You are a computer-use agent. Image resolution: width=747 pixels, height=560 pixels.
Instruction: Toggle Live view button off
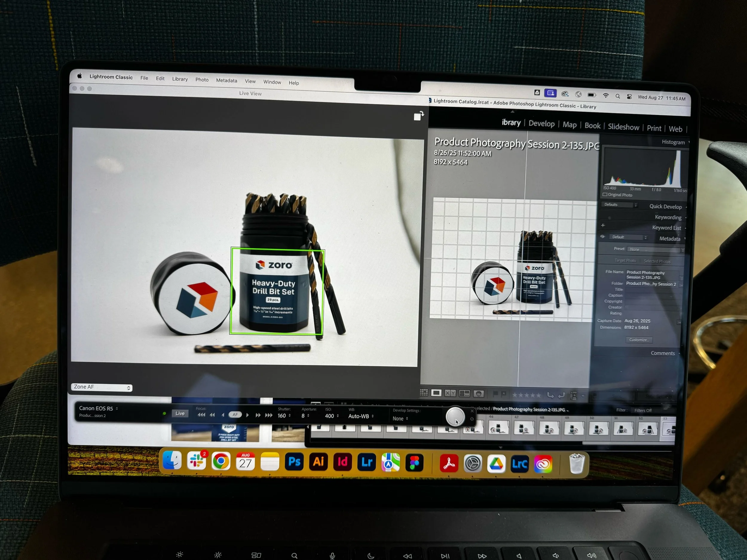pyautogui.click(x=180, y=413)
